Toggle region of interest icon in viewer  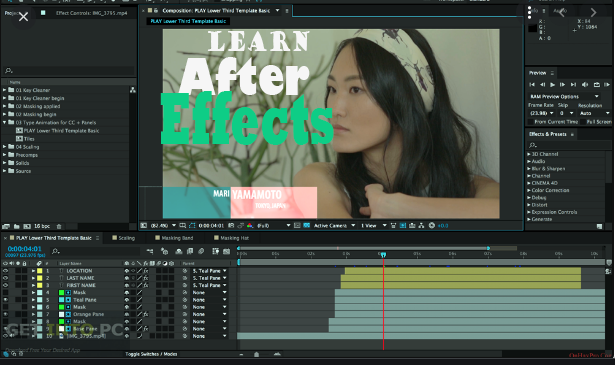pyautogui.click(x=297, y=225)
